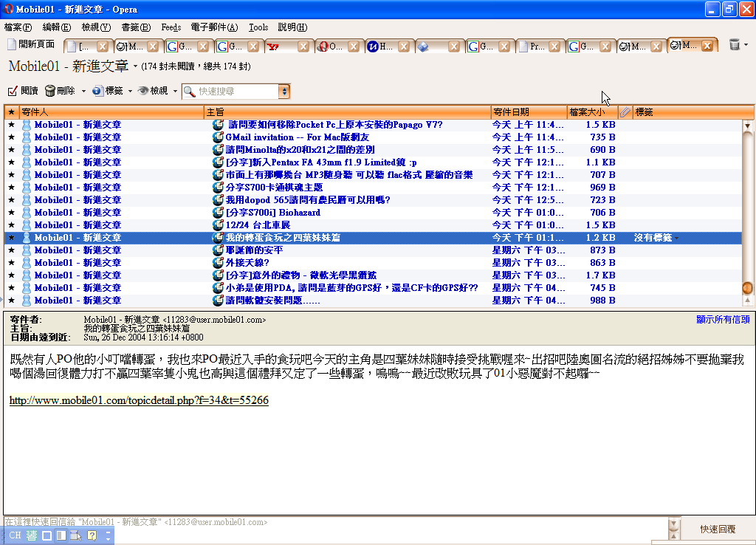The image size is (756, 545).
Task: Click the quick reply text field
Action: pyautogui.click(x=334, y=528)
